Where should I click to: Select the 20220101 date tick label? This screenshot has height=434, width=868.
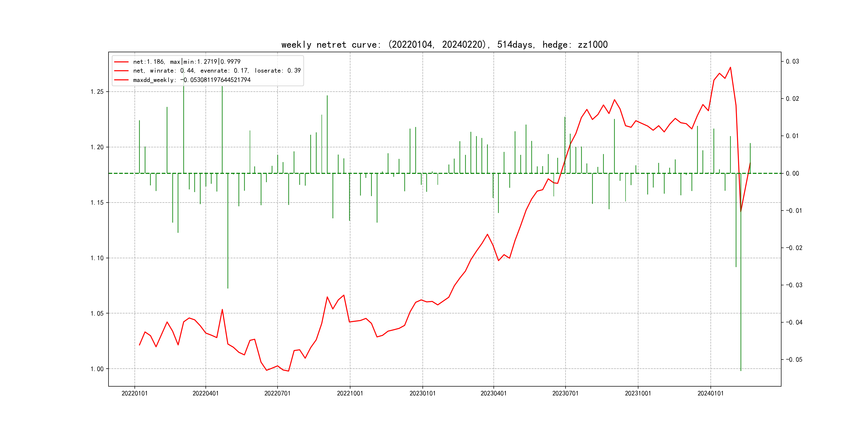point(134,394)
